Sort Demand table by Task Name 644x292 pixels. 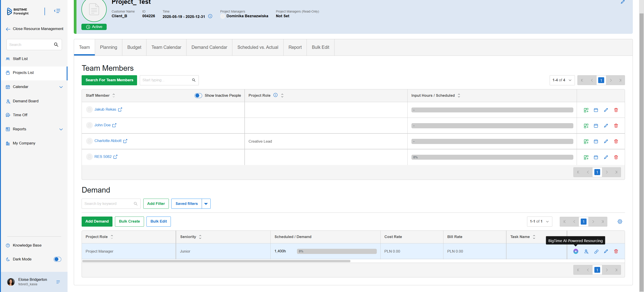point(534,237)
